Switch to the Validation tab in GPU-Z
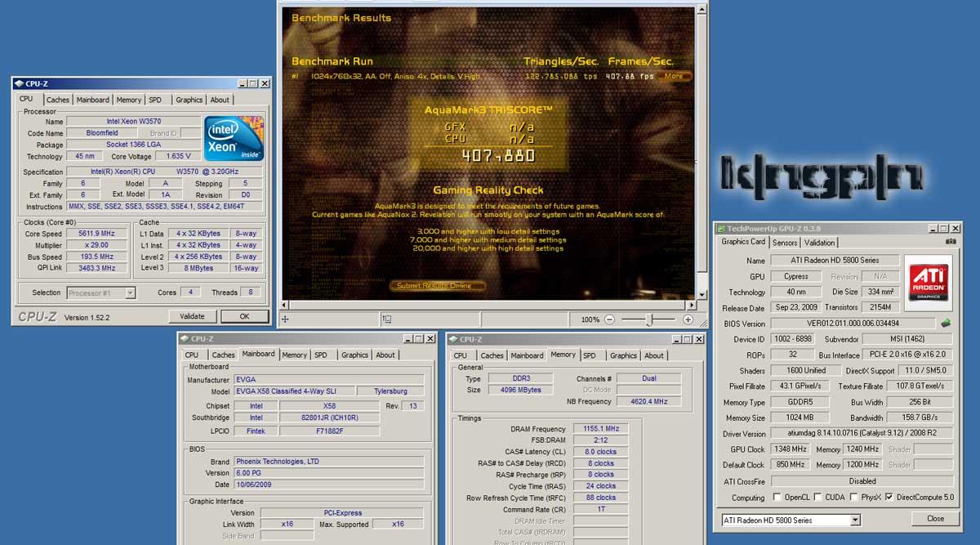Viewport: 980px width, 545px height. pos(819,243)
